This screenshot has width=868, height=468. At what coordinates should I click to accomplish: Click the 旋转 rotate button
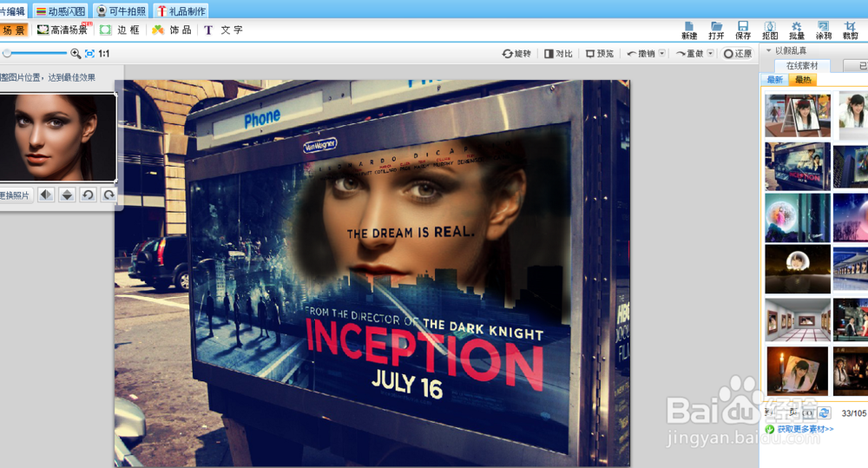(x=516, y=54)
